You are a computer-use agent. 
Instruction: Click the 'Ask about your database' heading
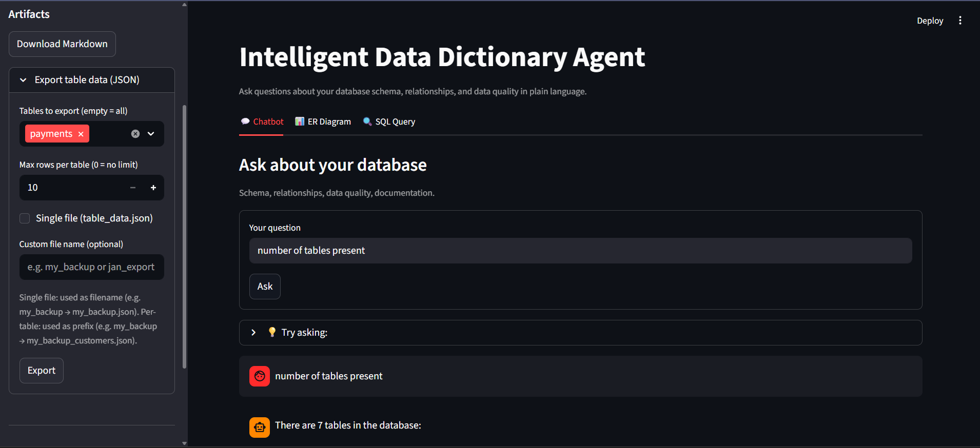pos(333,165)
